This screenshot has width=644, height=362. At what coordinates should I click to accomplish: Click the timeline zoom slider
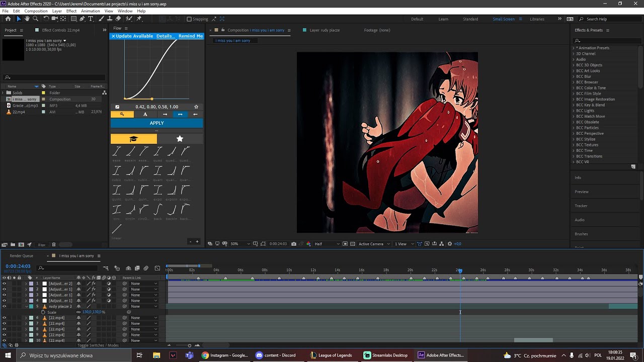pos(189,345)
